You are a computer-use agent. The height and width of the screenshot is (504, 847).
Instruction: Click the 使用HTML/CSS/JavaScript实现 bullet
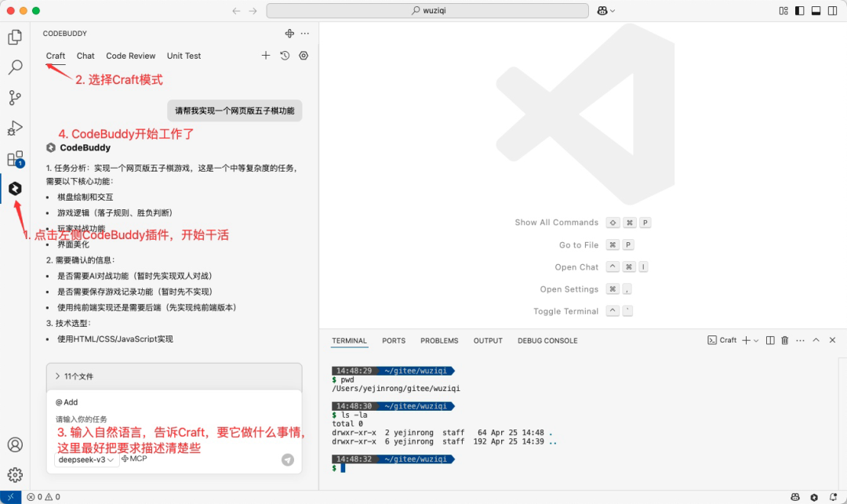[115, 339]
